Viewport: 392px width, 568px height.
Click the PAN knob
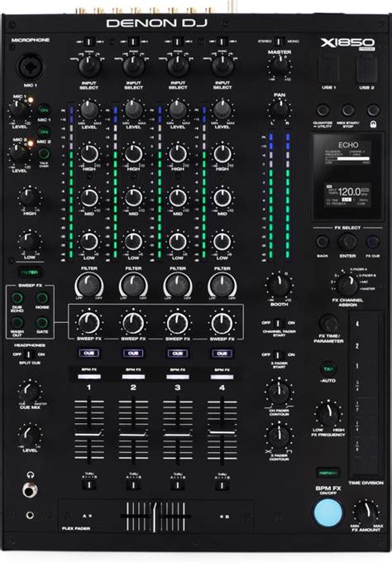click(x=280, y=108)
